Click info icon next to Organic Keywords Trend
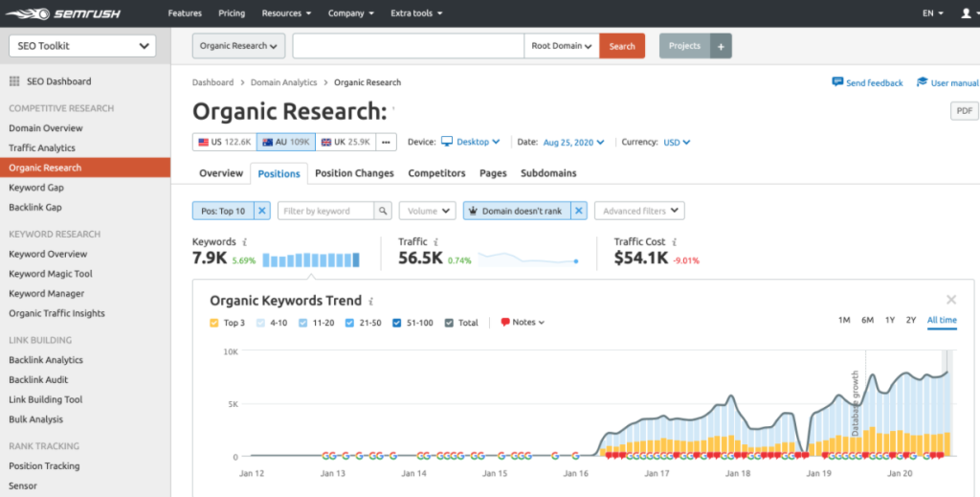This screenshot has width=980, height=497. pyautogui.click(x=370, y=302)
